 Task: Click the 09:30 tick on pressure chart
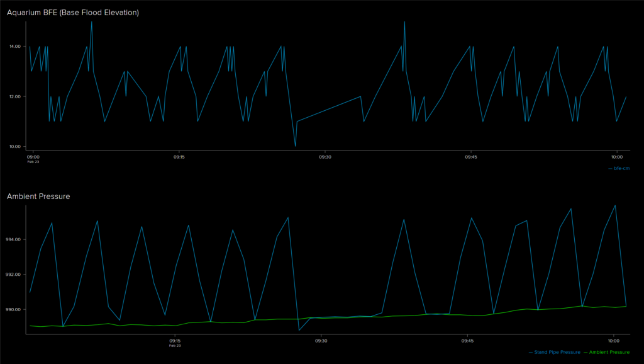coord(321,341)
